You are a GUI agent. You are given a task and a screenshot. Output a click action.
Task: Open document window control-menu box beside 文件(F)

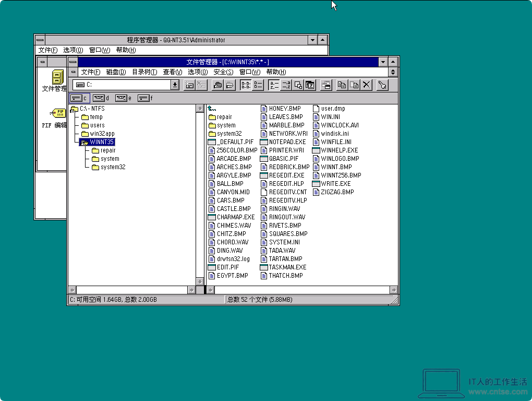[x=73, y=72]
